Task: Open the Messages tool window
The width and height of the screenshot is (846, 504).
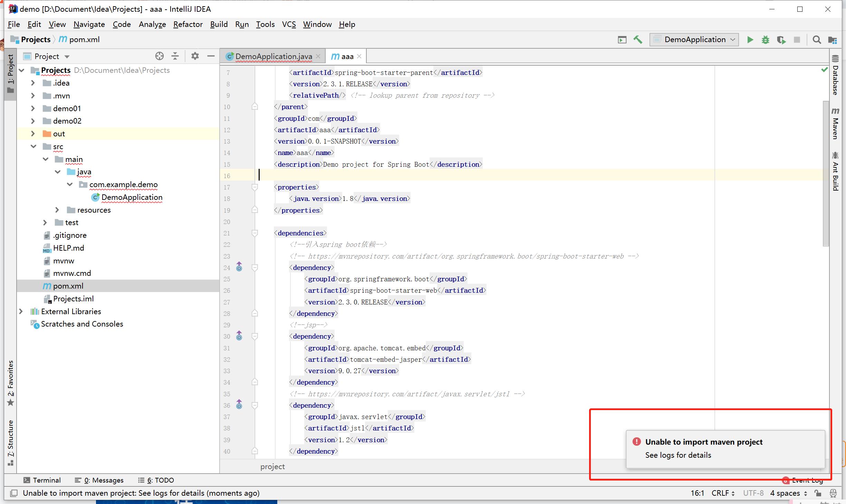Action: tap(99, 480)
